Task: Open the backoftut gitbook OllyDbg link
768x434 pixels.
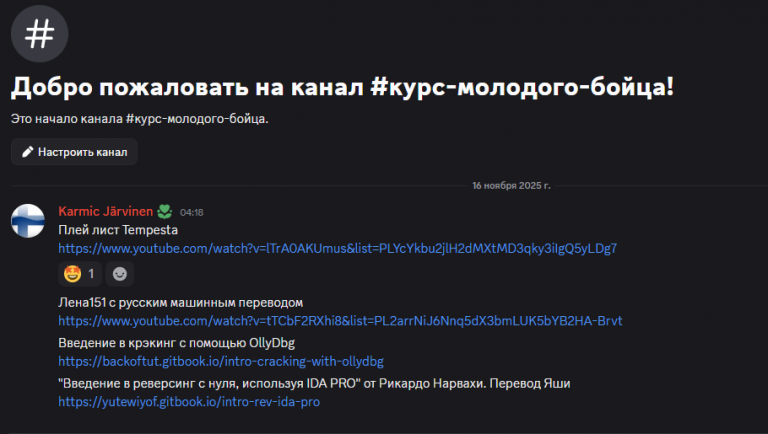Action: click(x=221, y=362)
